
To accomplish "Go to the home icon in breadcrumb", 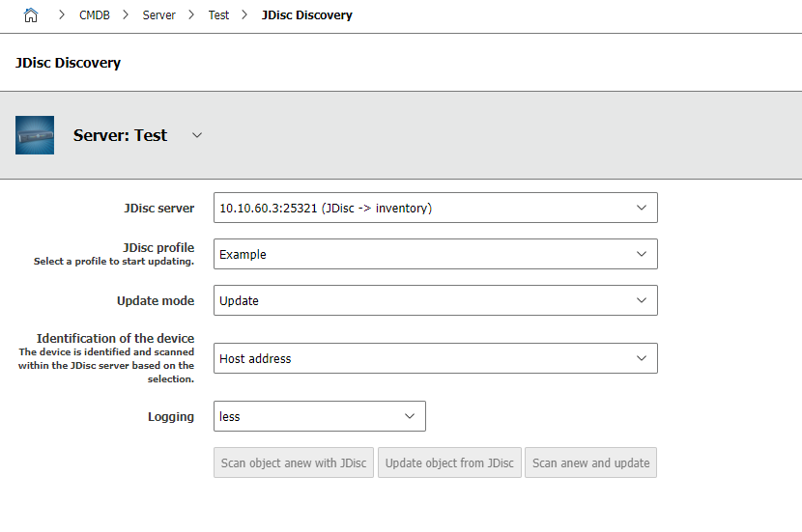I will click(31, 15).
